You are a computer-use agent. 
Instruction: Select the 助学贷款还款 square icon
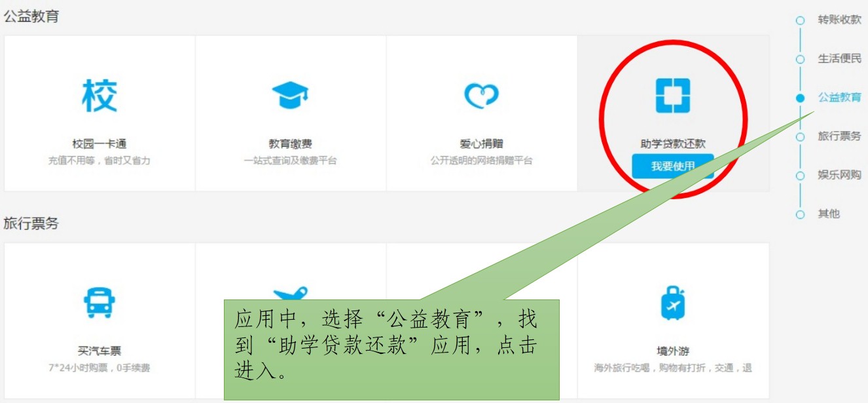click(673, 96)
